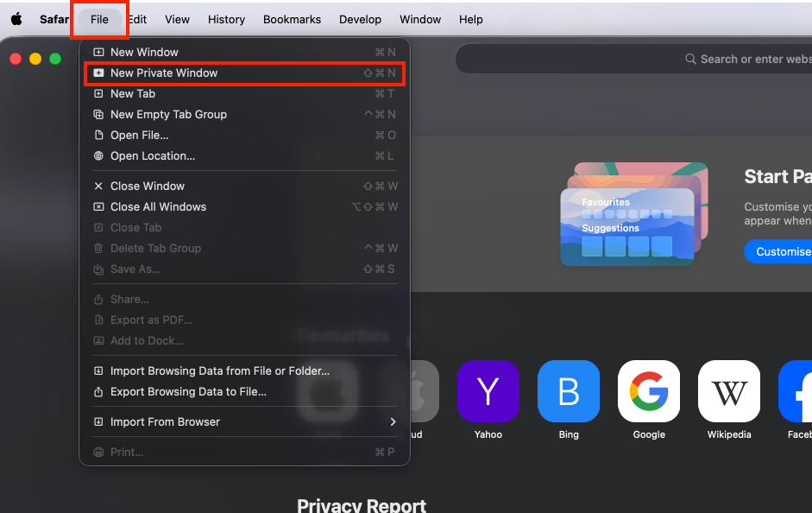812x513 pixels.
Task: Click the green full-screen window button
Action: 55,59
